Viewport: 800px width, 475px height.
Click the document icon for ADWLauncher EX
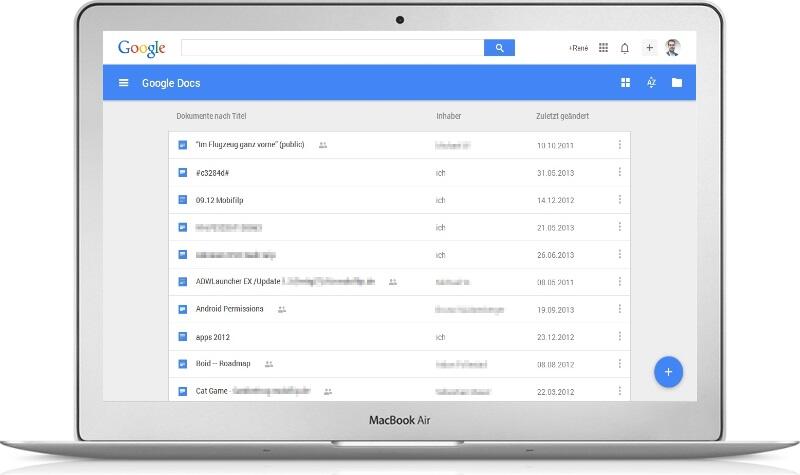[x=183, y=282]
